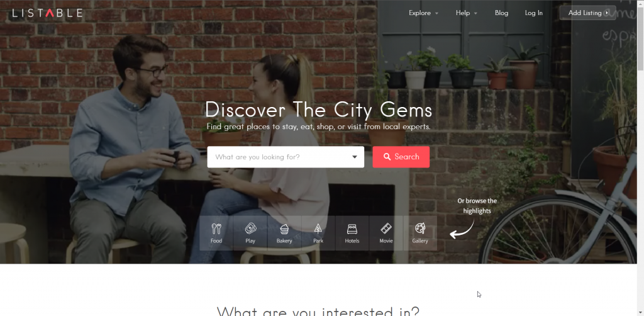The image size is (644, 316).
Task: Click the arrow icon on Add Listing
Action: (x=607, y=13)
